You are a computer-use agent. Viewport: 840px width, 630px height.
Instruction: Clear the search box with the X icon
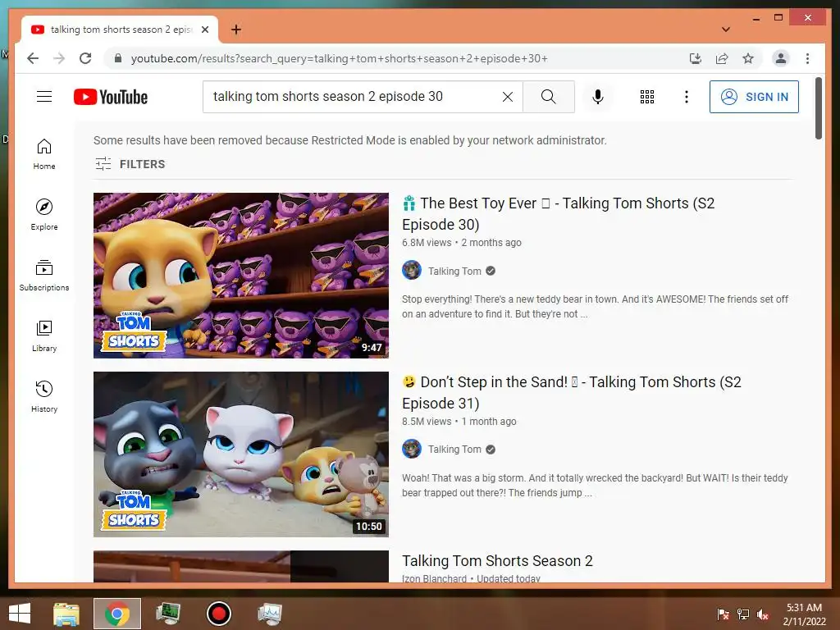click(x=507, y=97)
